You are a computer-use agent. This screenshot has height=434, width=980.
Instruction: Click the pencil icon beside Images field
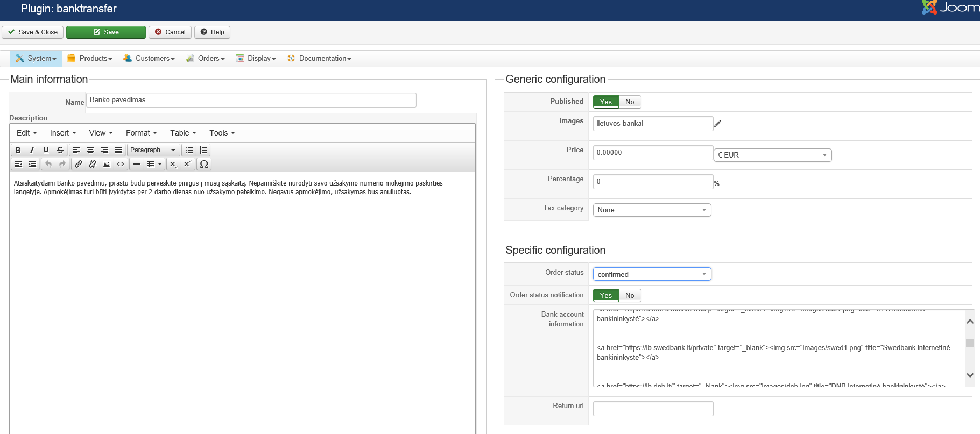(717, 124)
